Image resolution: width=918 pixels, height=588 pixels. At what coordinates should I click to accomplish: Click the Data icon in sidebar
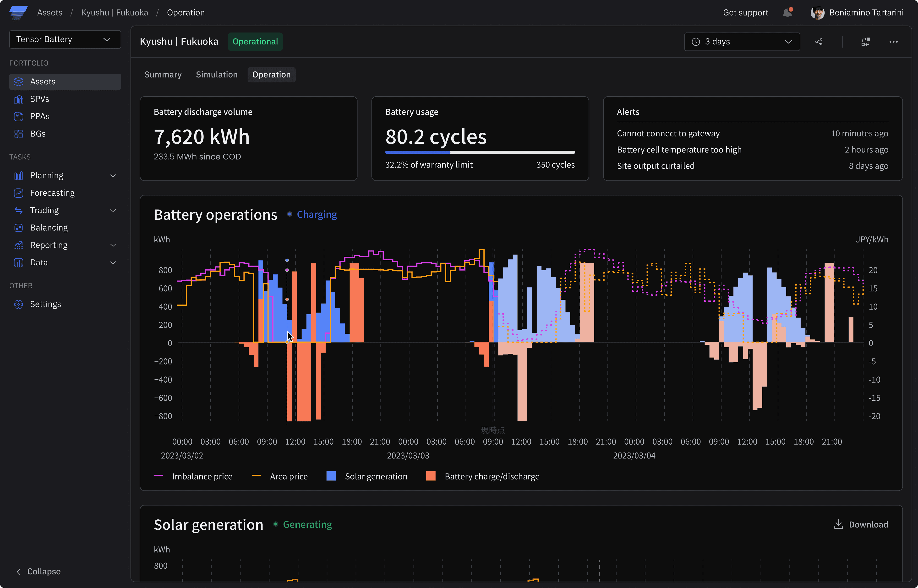click(19, 262)
